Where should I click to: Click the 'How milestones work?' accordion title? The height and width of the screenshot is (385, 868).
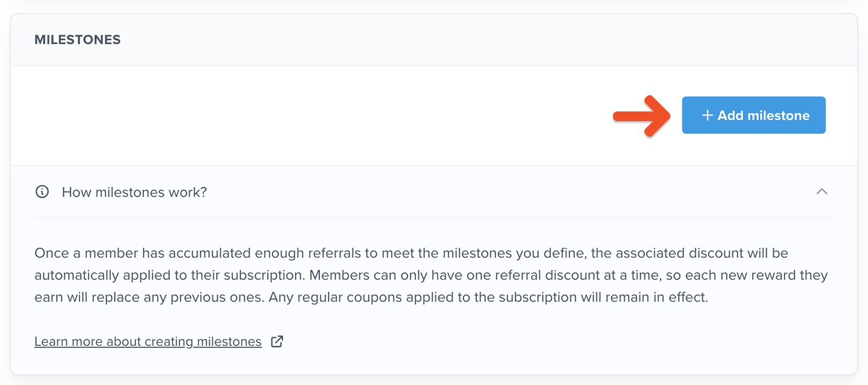tap(134, 192)
